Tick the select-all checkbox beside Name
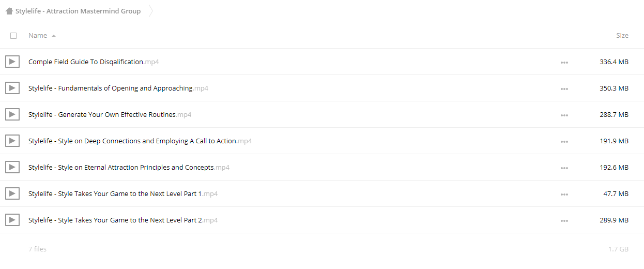 13,36
